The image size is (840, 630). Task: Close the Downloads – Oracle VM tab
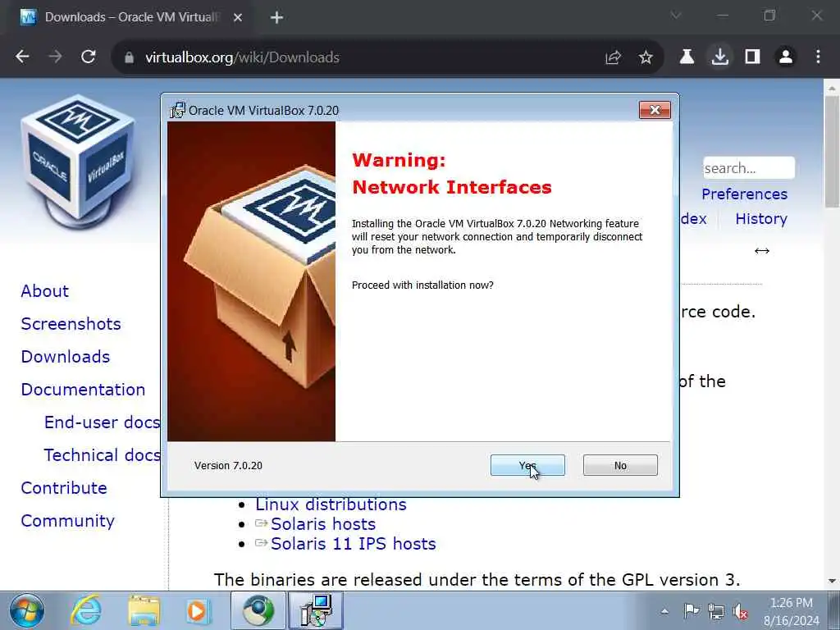click(x=238, y=18)
